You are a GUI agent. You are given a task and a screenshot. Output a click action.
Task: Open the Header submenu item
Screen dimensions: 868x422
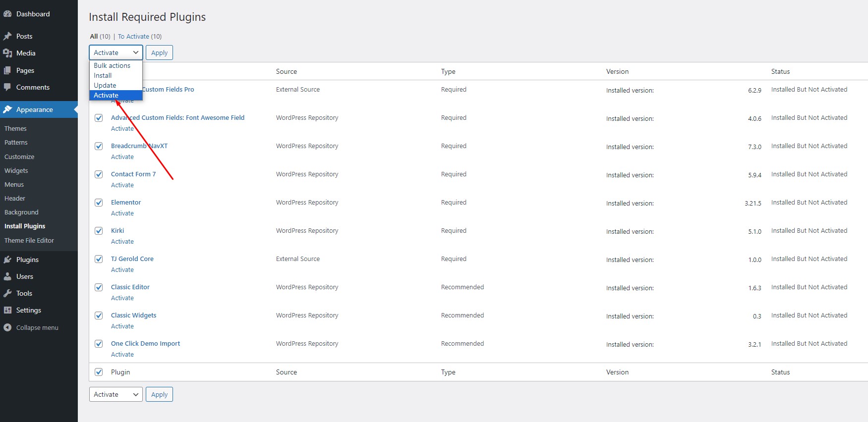(x=15, y=198)
